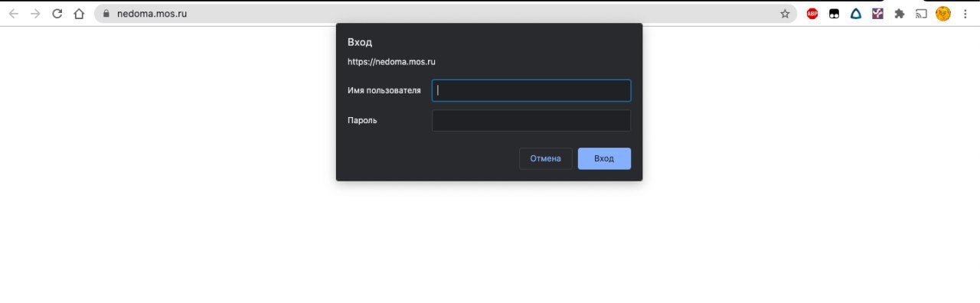Click the https://nedoma.mos.ru text in dialog

pyautogui.click(x=391, y=62)
